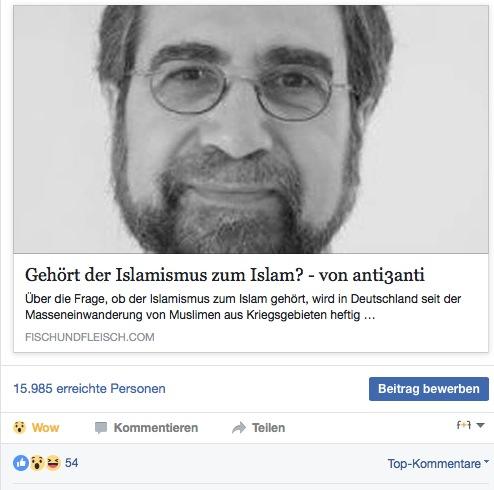The width and height of the screenshot is (494, 490).
Task: Open the Top-Kommentare sort dropdown
Action: [x=438, y=464]
